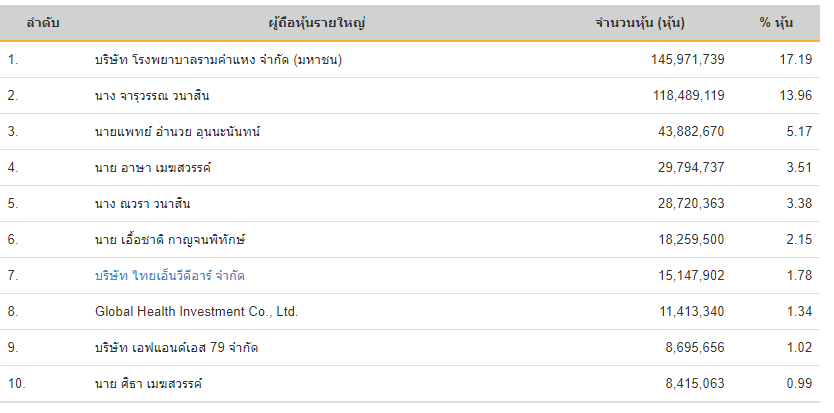Click the name นาย อาษา เมฆสวรรค์
This screenshot has height=413, width=834.
click(x=153, y=168)
